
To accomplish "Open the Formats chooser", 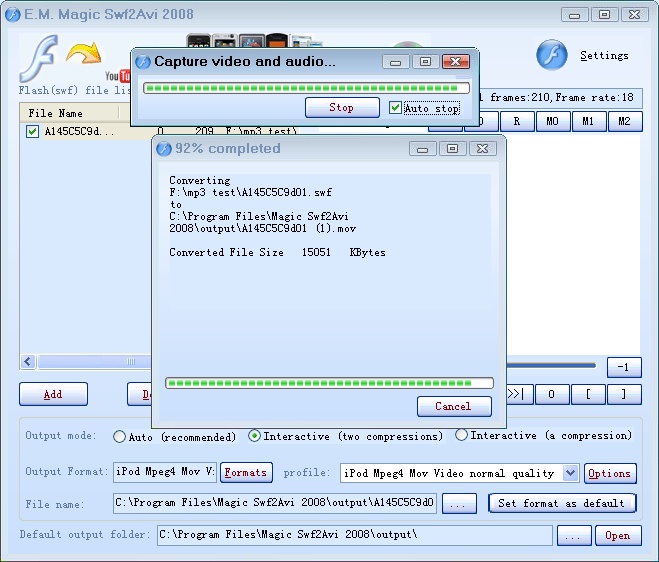I will pyautogui.click(x=246, y=472).
